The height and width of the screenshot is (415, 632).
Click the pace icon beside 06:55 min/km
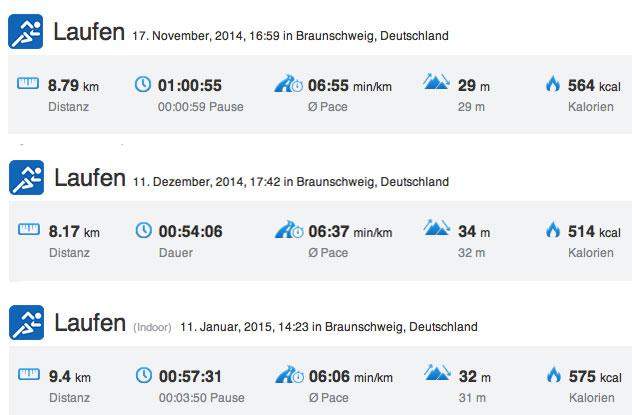coord(289,83)
